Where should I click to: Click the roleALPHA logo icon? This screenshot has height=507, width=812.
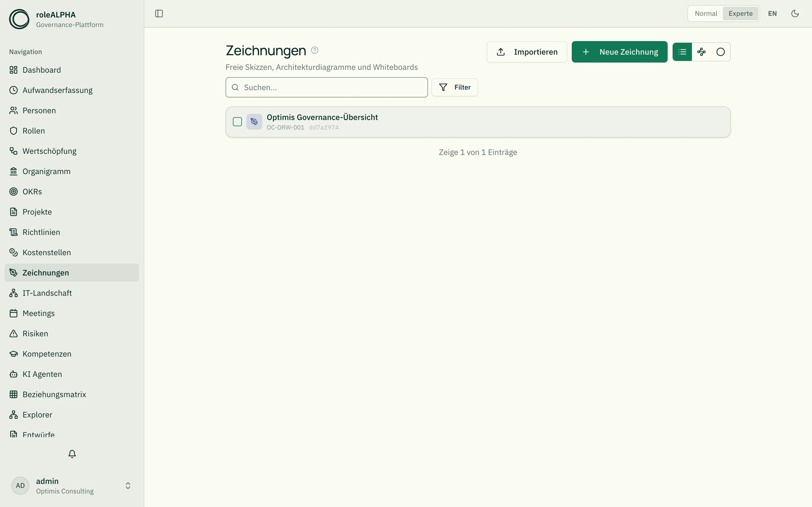pos(19,19)
